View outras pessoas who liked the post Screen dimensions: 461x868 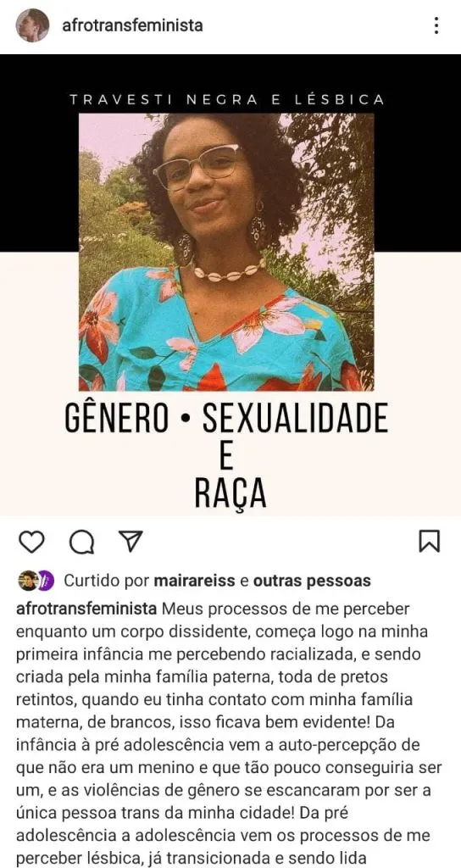pyautogui.click(x=312, y=581)
